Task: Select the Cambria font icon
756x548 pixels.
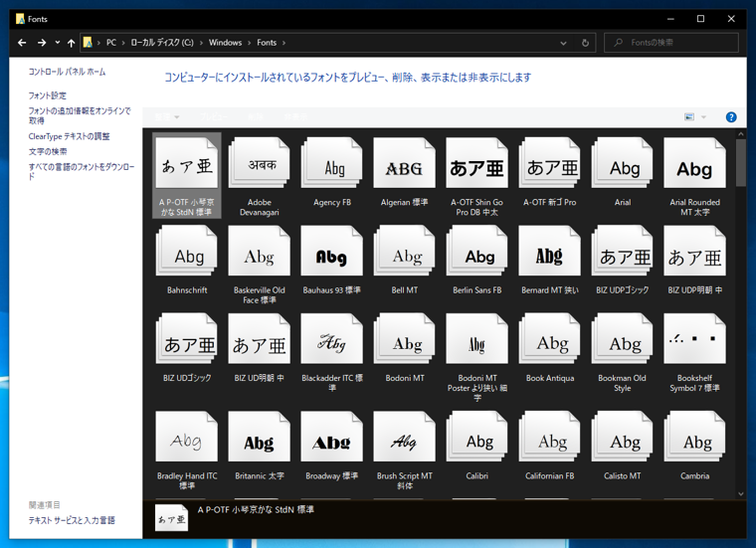Action: pos(694,437)
